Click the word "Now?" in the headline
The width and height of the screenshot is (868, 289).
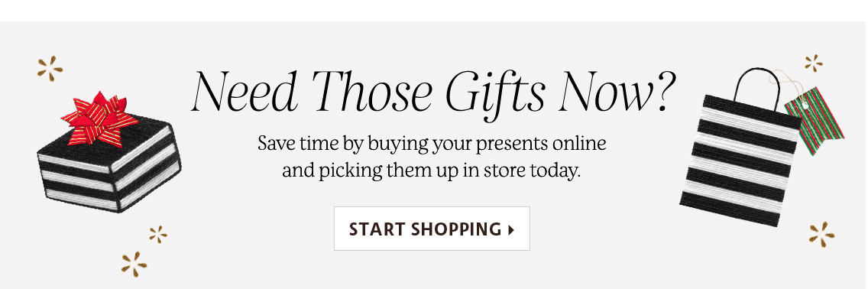[619, 92]
